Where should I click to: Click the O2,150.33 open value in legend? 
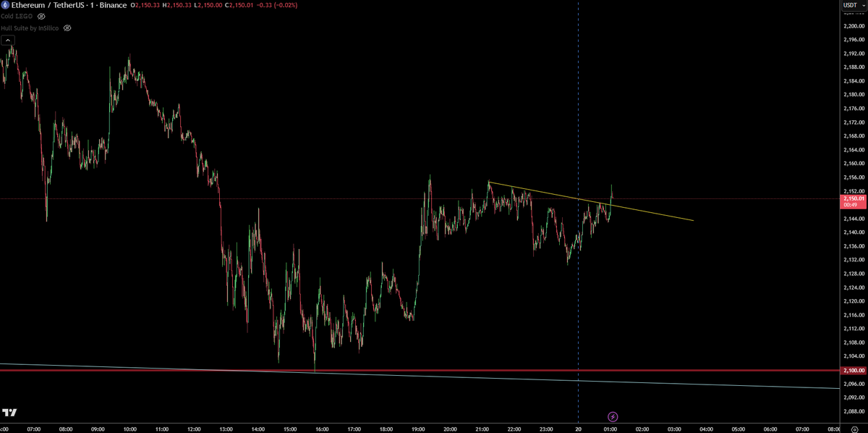click(x=145, y=6)
